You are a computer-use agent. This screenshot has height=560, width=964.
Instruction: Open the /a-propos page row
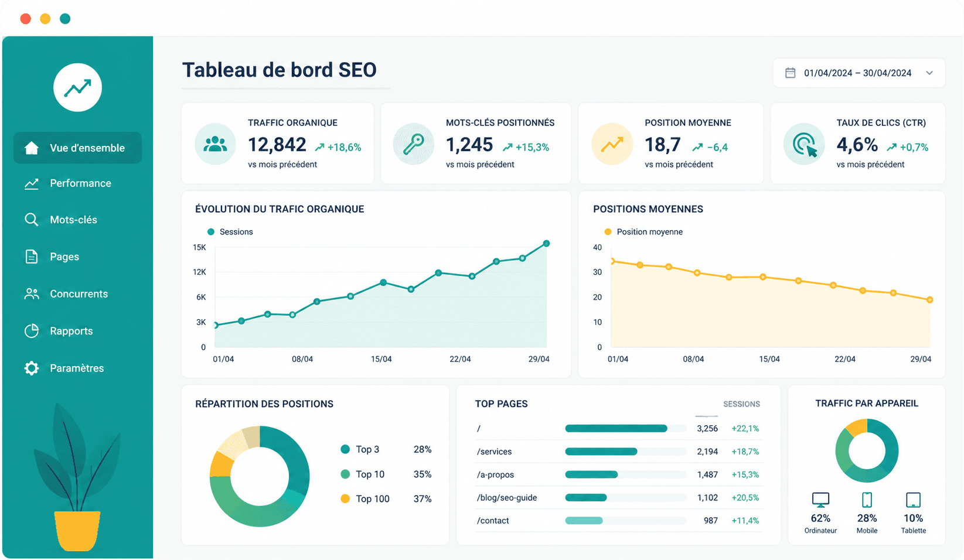(618, 474)
